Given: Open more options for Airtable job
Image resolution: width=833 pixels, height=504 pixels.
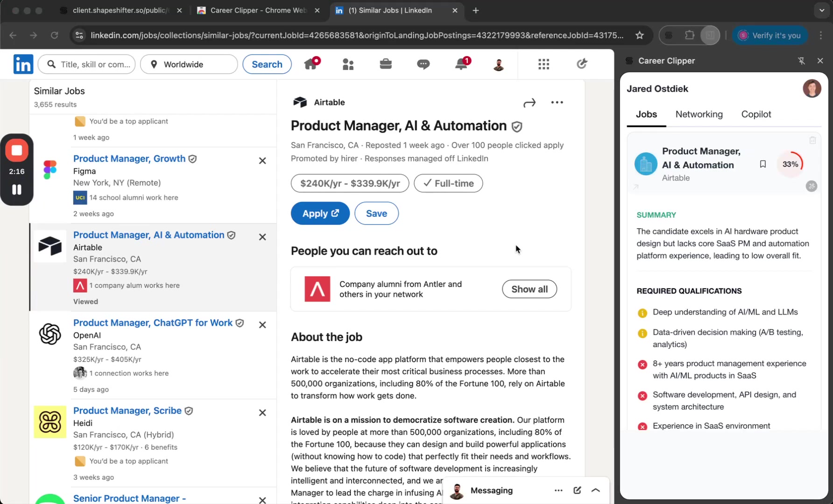Looking at the screenshot, I should pyautogui.click(x=557, y=103).
